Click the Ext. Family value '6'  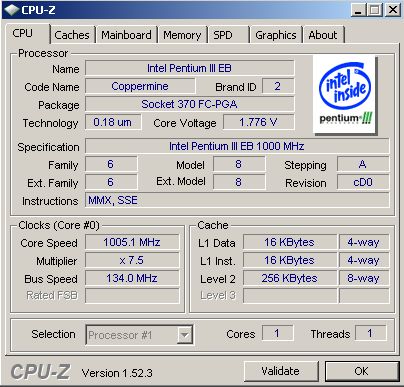point(111,182)
